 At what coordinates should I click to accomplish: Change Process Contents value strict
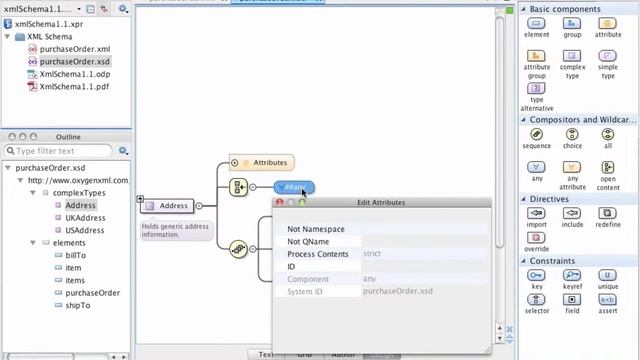[x=424, y=254]
